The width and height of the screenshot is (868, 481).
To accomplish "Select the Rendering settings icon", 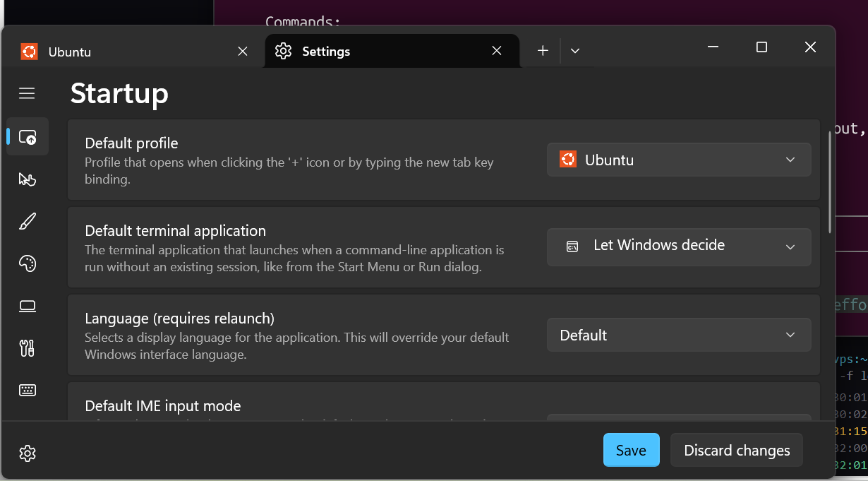I will (27, 306).
